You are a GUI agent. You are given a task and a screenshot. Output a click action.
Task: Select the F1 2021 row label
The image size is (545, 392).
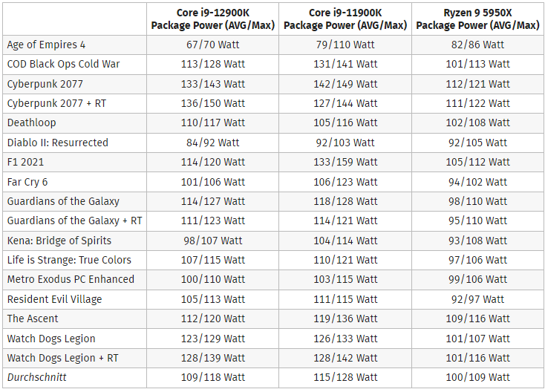25,163
